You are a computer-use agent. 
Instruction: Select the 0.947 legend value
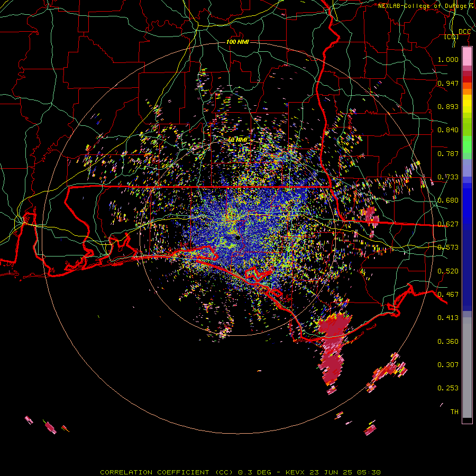[x=448, y=83]
